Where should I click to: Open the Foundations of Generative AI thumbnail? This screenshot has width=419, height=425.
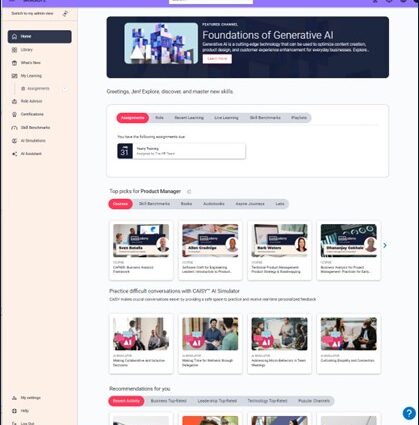tap(161, 43)
